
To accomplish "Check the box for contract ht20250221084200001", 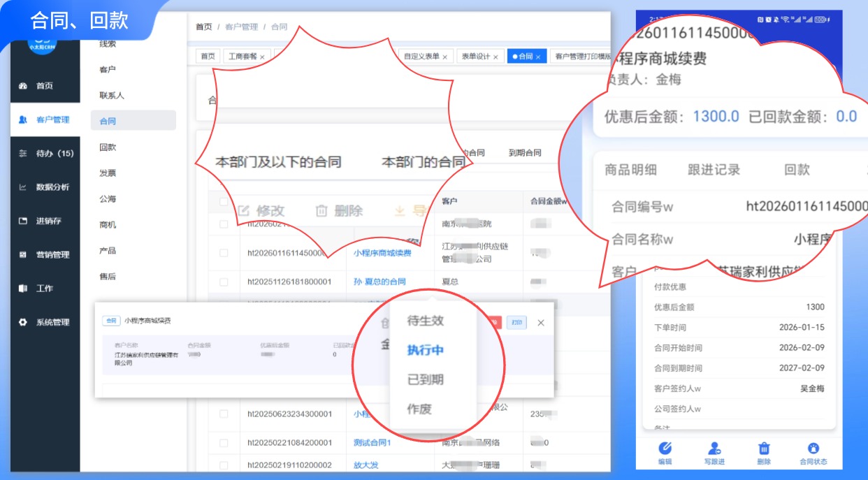I will (224, 443).
